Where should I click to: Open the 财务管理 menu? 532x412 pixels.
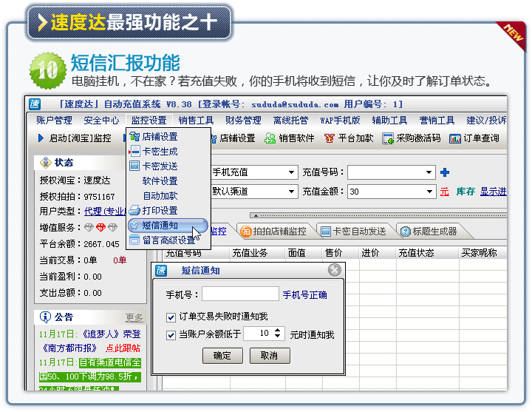[x=243, y=121]
